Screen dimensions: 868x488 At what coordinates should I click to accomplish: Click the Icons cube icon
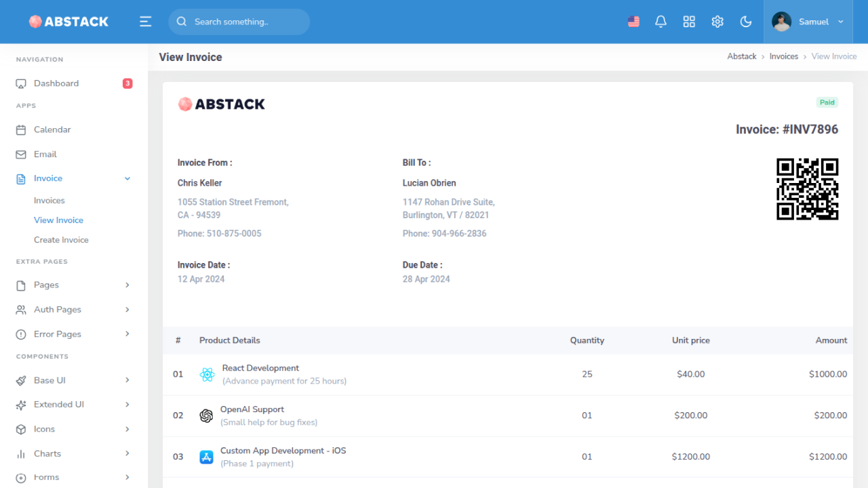(21, 429)
